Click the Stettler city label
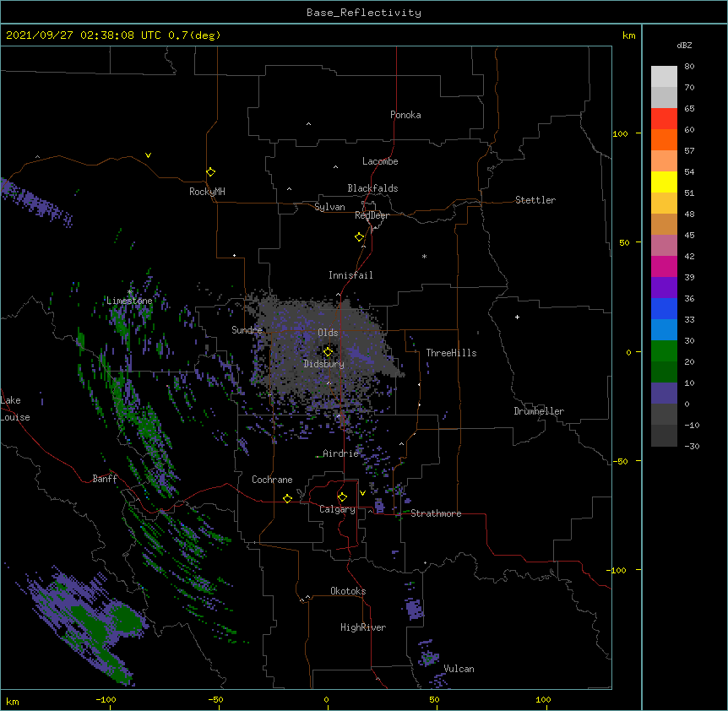728x711 pixels. tap(535, 200)
